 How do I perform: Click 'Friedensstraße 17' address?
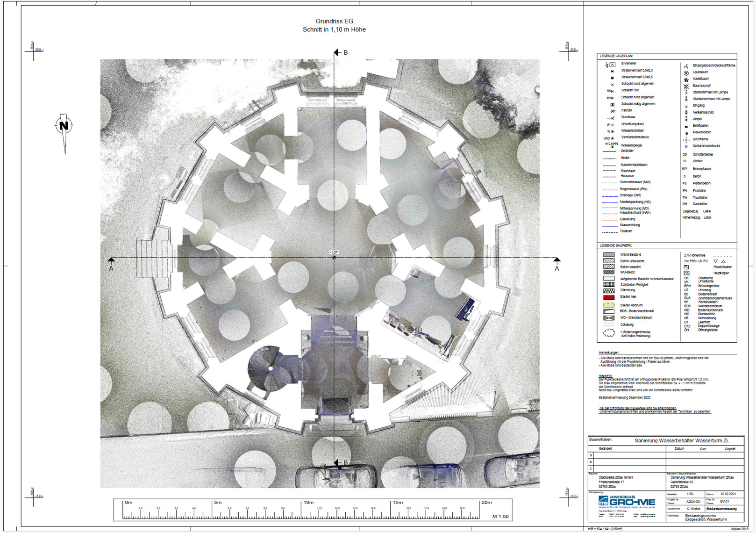click(x=612, y=482)
